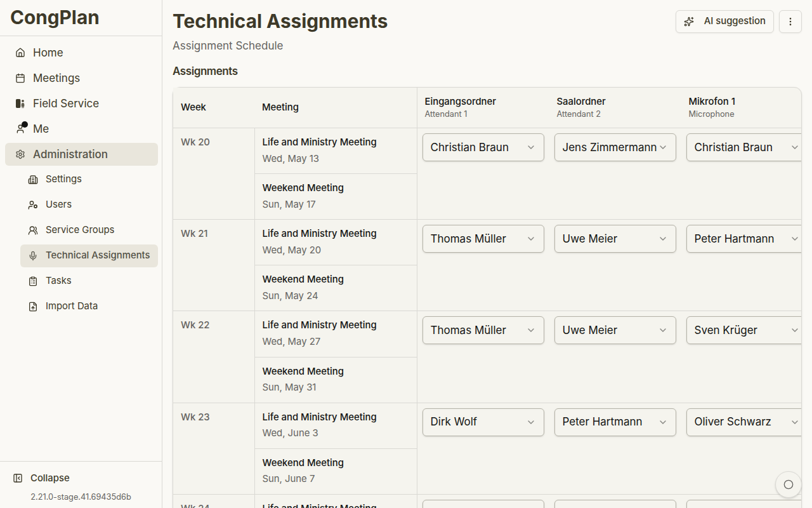Click the CongPlan logo title
The height and width of the screenshot is (508, 812).
coord(55,17)
